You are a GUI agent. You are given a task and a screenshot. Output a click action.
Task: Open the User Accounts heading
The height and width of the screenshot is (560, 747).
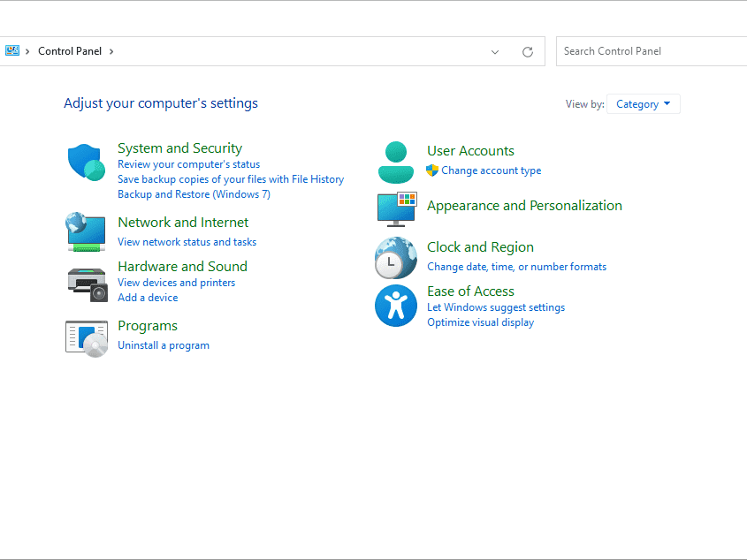pyautogui.click(x=470, y=151)
